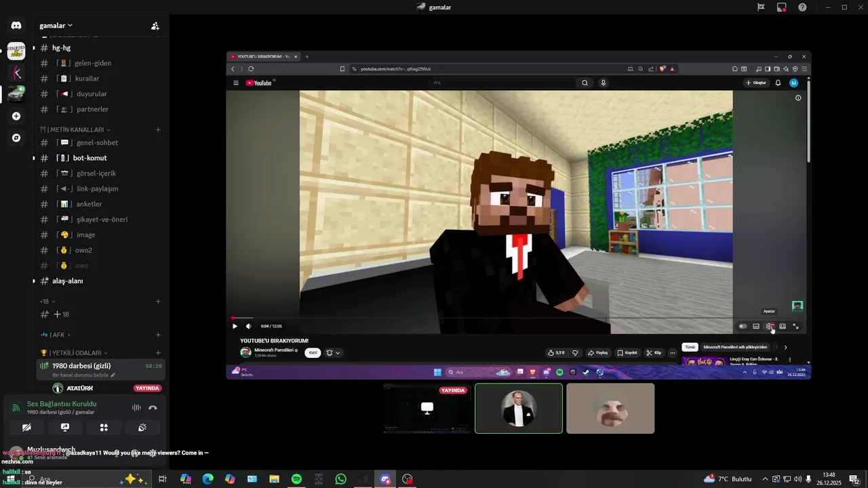Expand the AFK category

[x=55, y=335]
